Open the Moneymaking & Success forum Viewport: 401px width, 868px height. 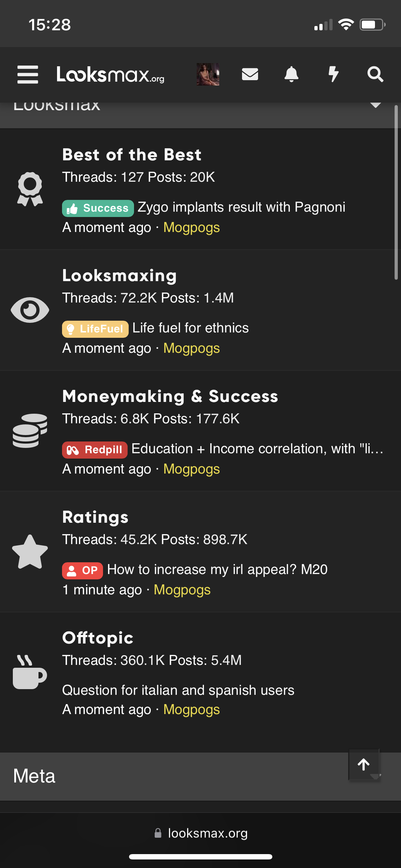pyautogui.click(x=170, y=396)
